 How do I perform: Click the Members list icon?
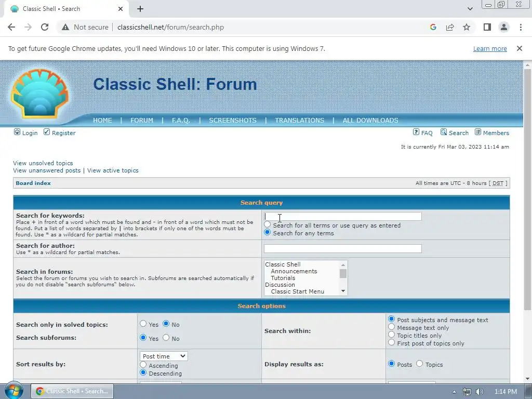point(478,132)
